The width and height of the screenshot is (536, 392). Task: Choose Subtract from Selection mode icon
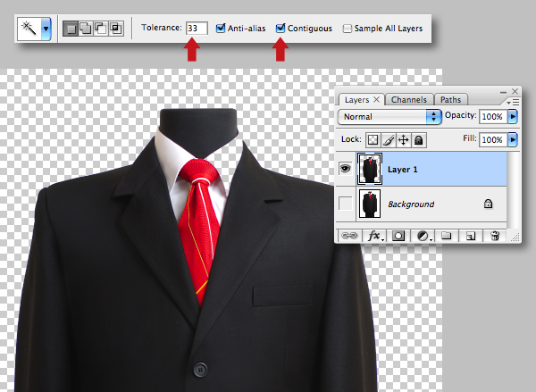tap(101, 29)
